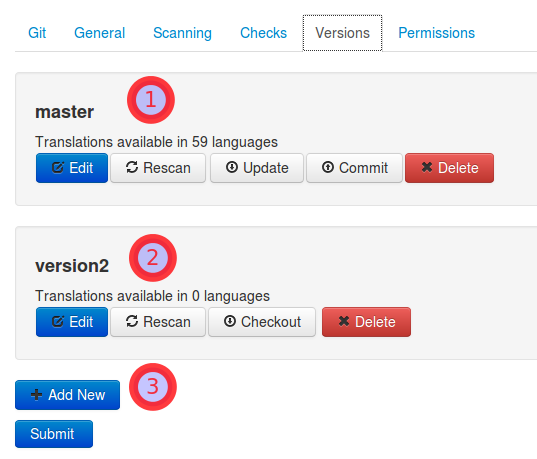Open the Permissions tab

tap(437, 33)
